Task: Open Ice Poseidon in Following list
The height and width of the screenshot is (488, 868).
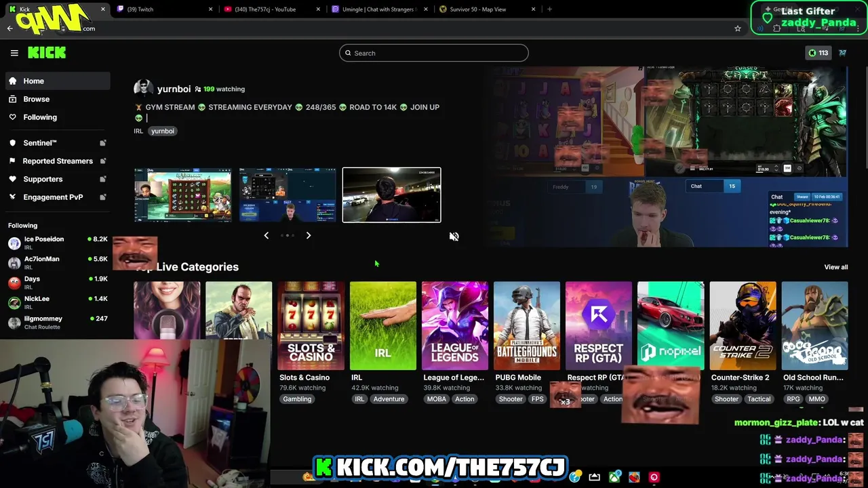Action: point(58,243)
